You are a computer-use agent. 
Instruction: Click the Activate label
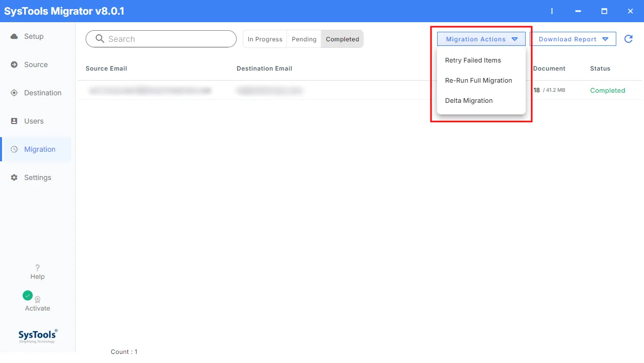38,309
